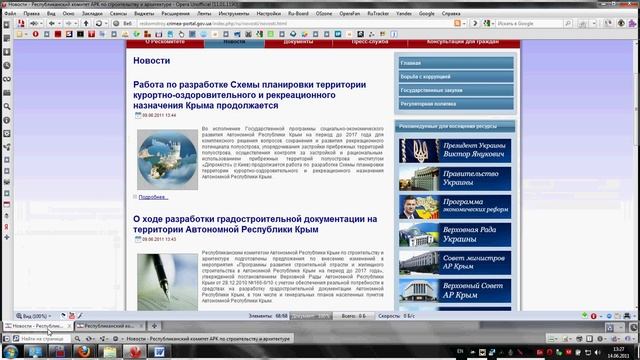
Task: Open the Настройки menu
Action: (x=268, y=13)
